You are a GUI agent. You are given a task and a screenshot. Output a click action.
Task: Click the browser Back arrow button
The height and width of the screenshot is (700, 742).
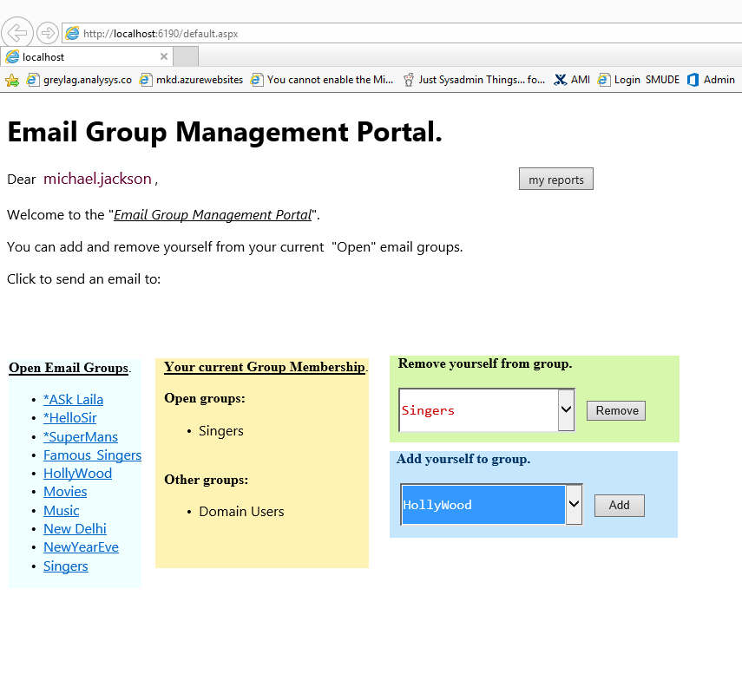click(17, 33)
